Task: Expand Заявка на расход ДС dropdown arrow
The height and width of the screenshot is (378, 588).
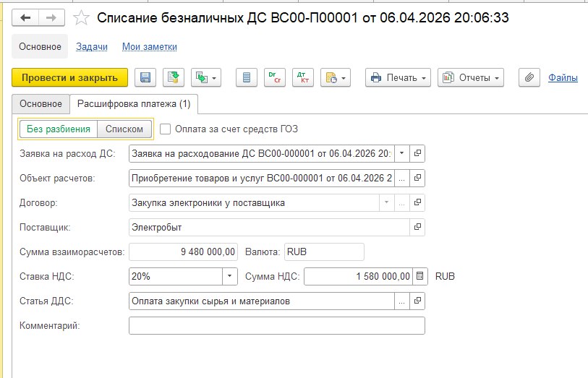Action: point(401,153)
